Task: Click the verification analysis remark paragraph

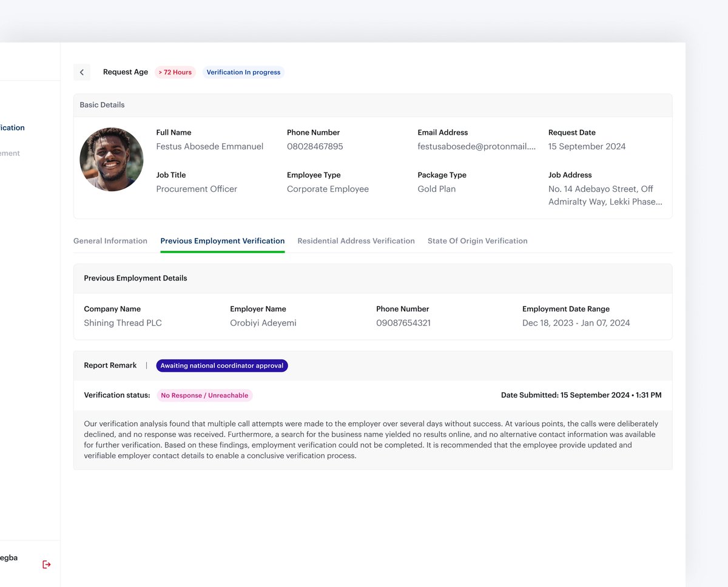Action: click(x=370, y=439)
